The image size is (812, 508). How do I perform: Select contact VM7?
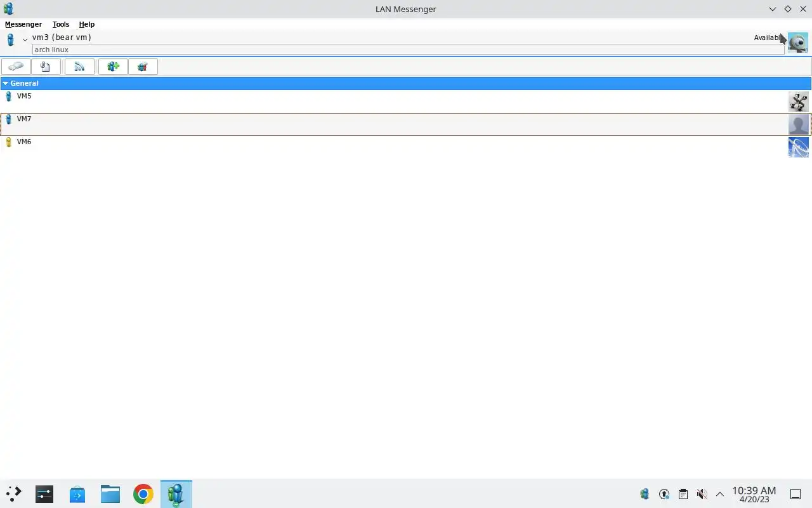406,124
